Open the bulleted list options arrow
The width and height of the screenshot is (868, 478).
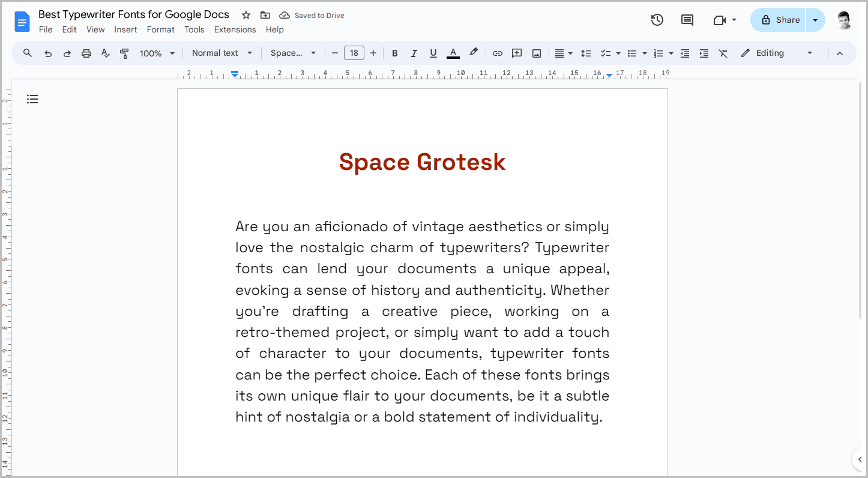tap(645, 53)
